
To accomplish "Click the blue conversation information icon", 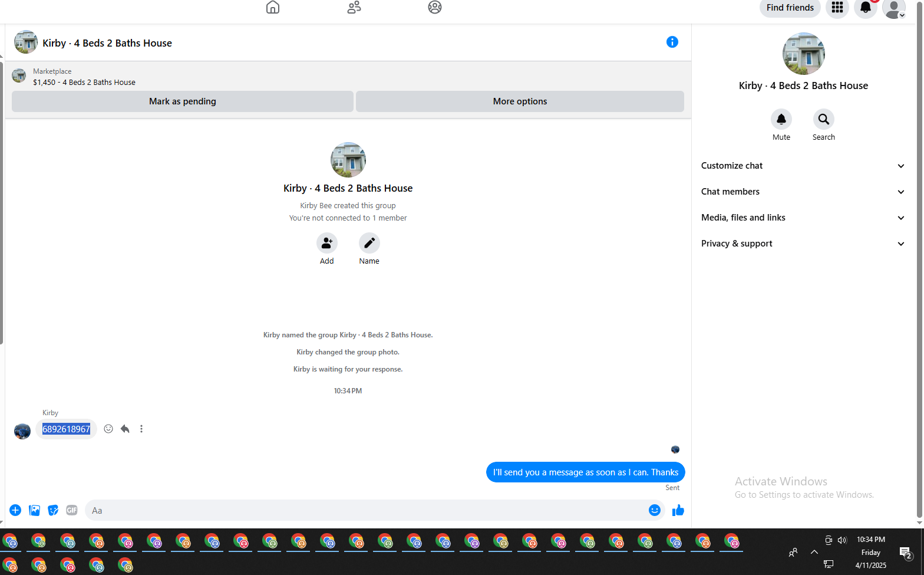I will coord(672,42).
